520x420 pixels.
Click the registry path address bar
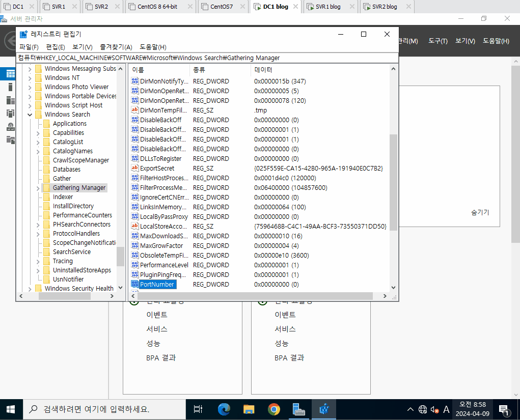[x=208, y=58]
